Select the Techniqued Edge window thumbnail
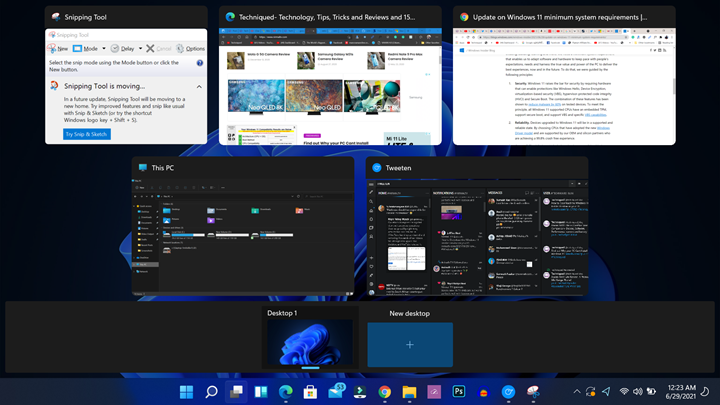Screen dimensions: 720x405 (330, 86)
